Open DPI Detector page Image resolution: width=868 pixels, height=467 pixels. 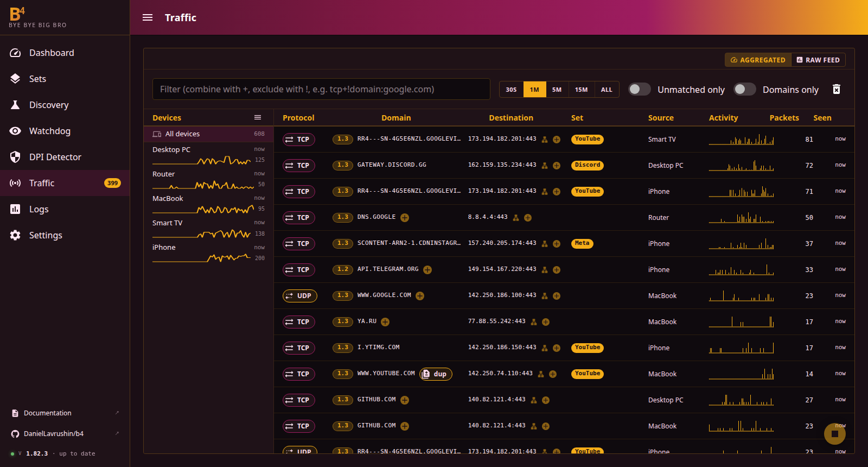pos(65,157)
